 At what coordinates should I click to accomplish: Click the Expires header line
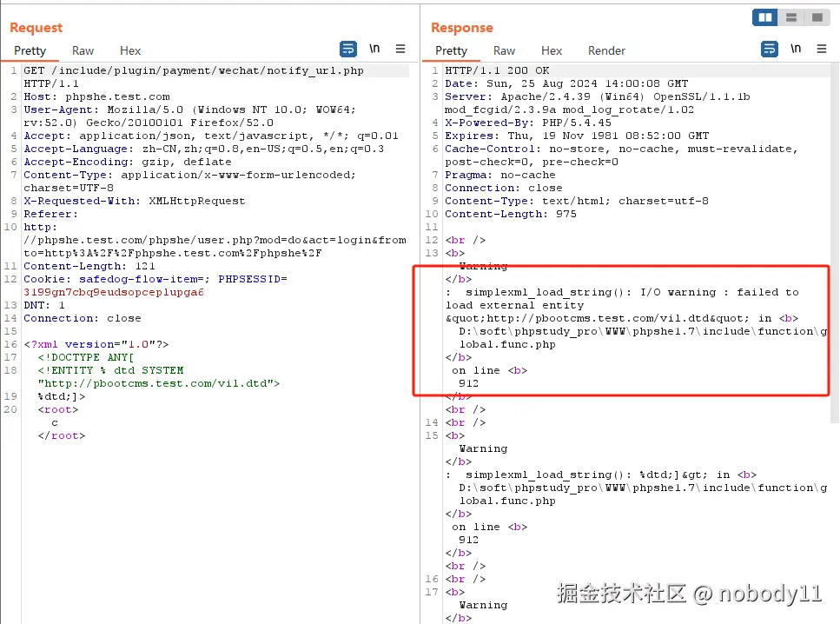click(577, 136)
